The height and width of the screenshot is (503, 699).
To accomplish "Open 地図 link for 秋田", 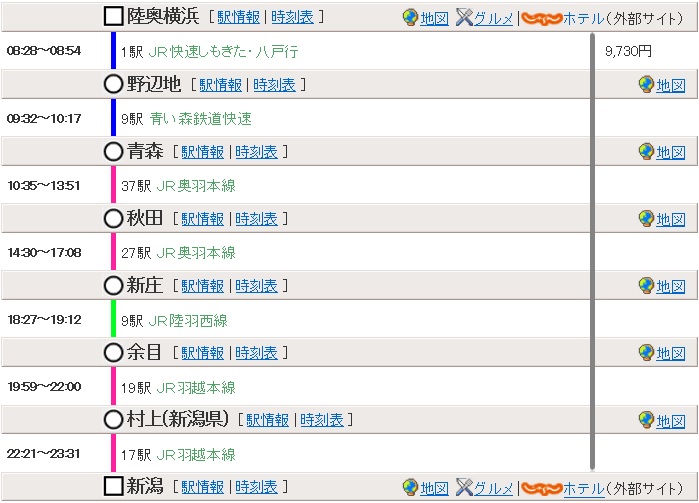I will pyautogui.click(x=670, y=220).
